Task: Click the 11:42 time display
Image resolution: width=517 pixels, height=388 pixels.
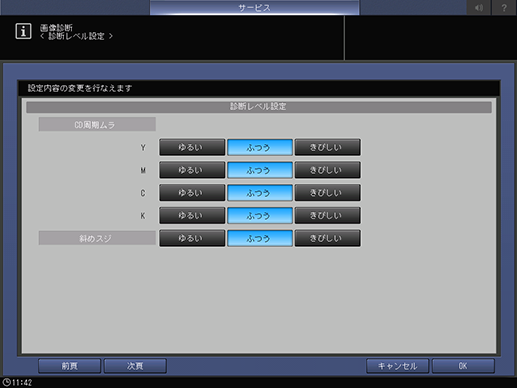Action: [x=22, y=382]
